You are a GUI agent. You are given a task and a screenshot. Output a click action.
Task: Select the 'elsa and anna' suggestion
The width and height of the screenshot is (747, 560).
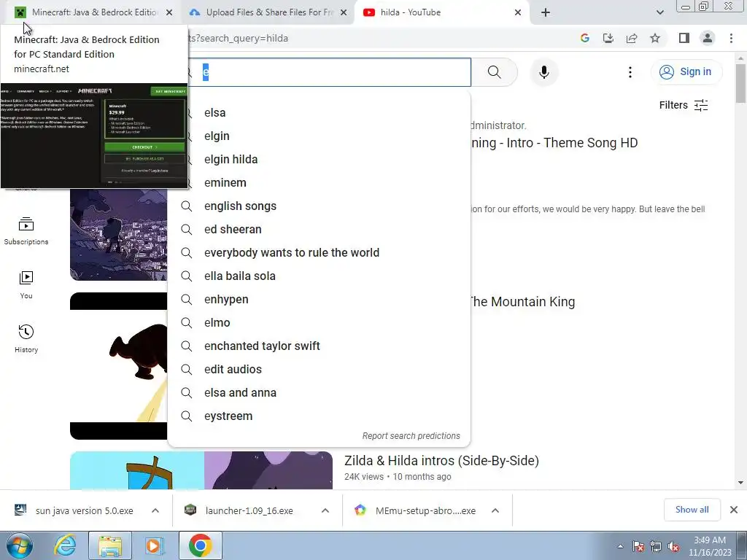(319, 393)
